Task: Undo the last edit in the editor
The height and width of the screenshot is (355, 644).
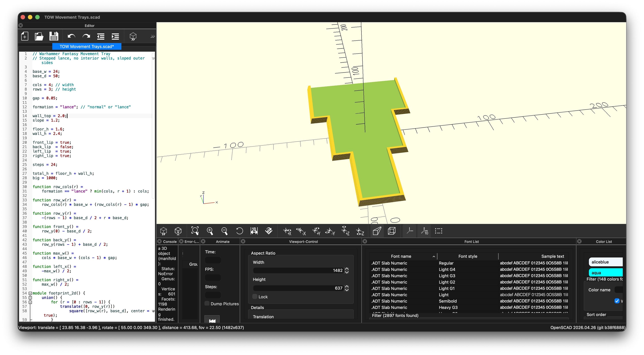Action: [x=71, y=37]
